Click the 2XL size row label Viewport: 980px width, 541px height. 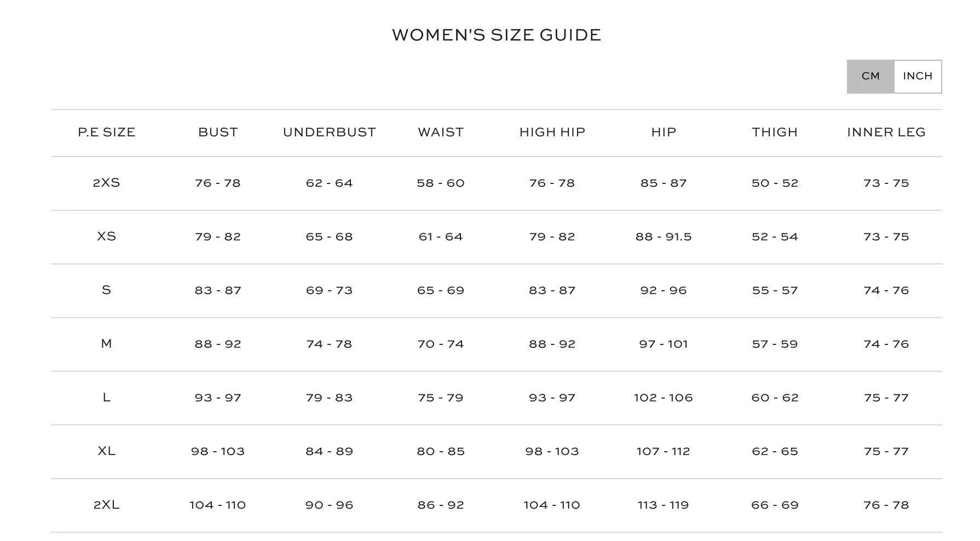click(107, 505)
